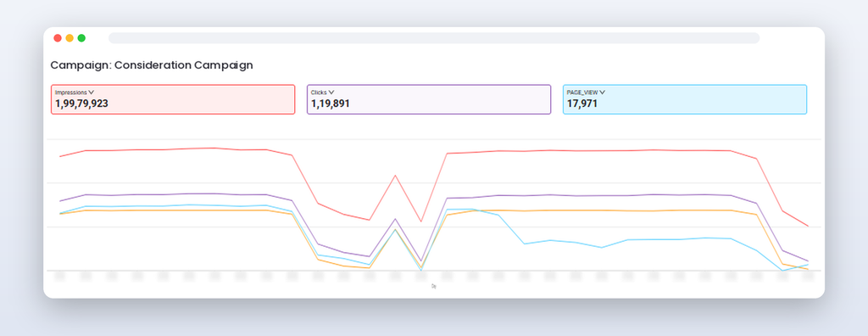
Task: Open the Clicks metric dropdown
Action: [322, 92]
